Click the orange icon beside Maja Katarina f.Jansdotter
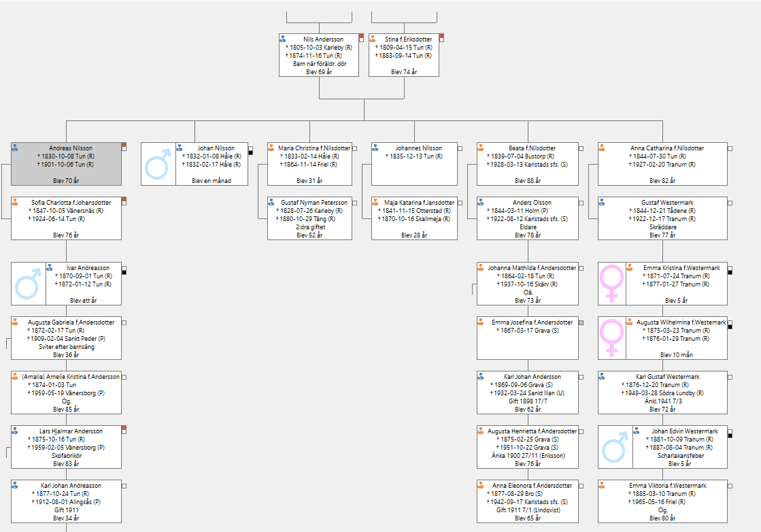This screenshot has height=532, width=761. coord(375,201)
